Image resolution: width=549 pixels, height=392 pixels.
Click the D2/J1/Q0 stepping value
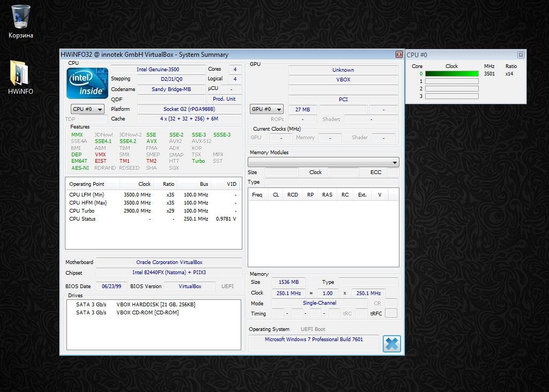[171, 79]
